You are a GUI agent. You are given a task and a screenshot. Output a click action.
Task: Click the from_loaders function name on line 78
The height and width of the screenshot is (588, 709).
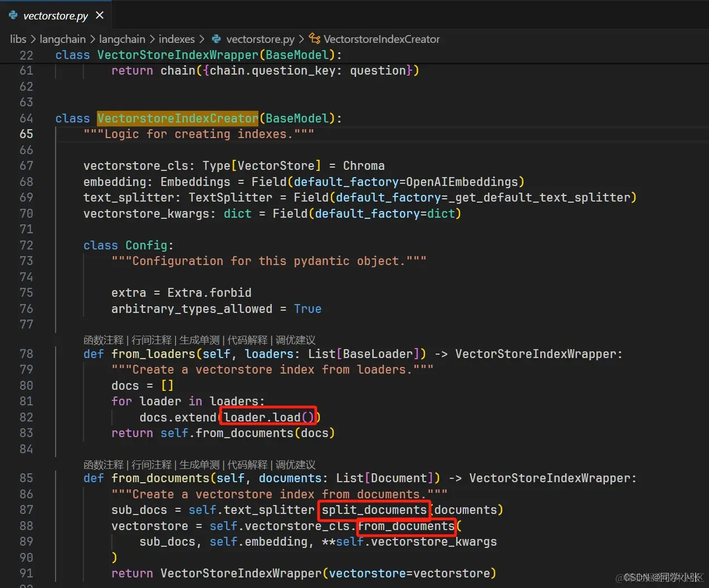(153, 354)
